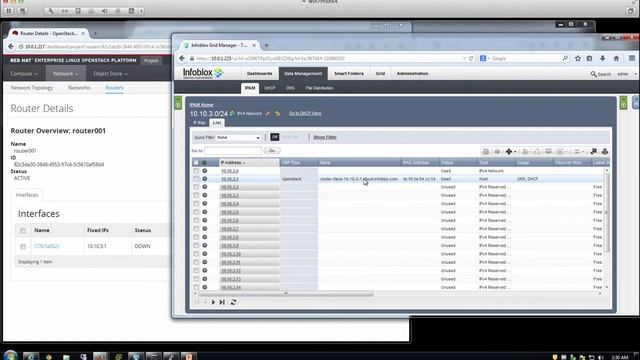Image resolution: width=640 pixels, height=360 pixels.
Task: Open Firefox downloads arrow icon
Action: point(602,58)
